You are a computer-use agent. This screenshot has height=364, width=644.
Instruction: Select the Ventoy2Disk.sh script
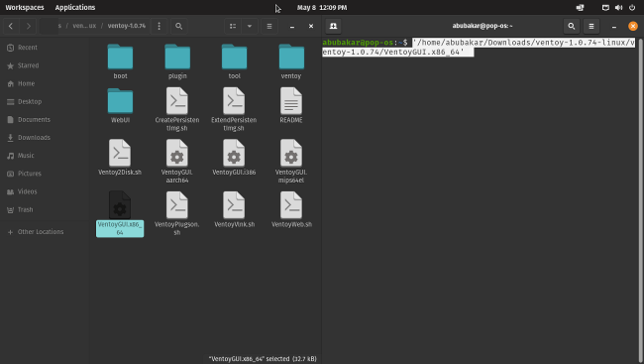[x=120, y=158]
